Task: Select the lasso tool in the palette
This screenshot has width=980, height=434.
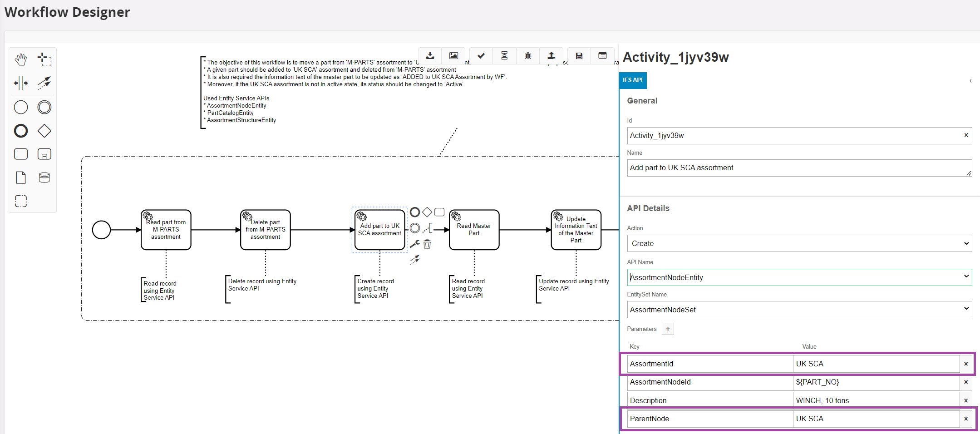Action: (x=44, y=59)
